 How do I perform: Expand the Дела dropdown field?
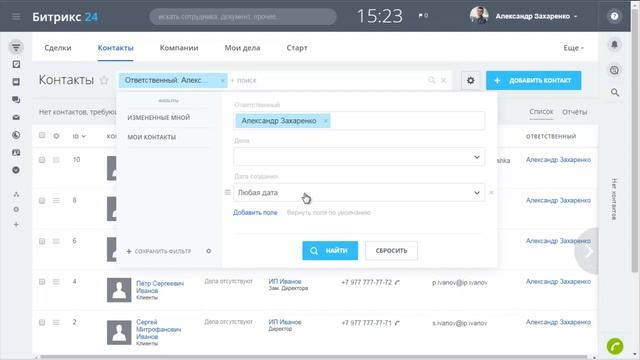(x=359, y=157)
